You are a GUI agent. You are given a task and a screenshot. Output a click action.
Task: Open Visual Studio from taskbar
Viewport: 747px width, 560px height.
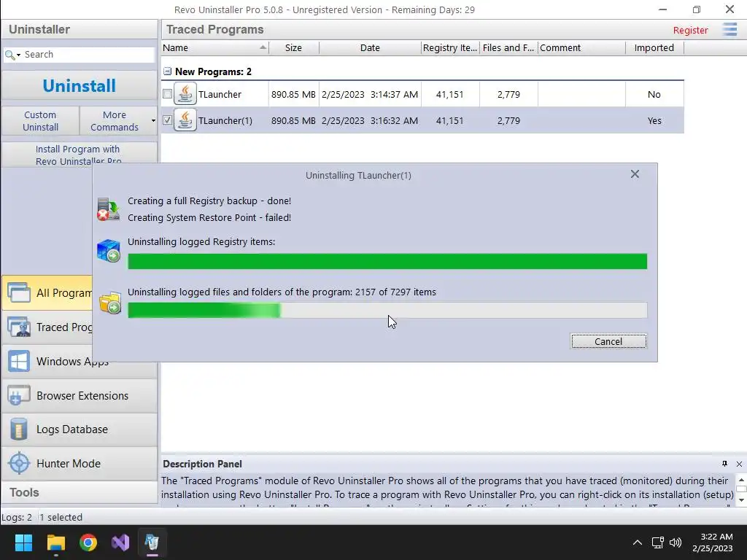(x=120, y=542)
